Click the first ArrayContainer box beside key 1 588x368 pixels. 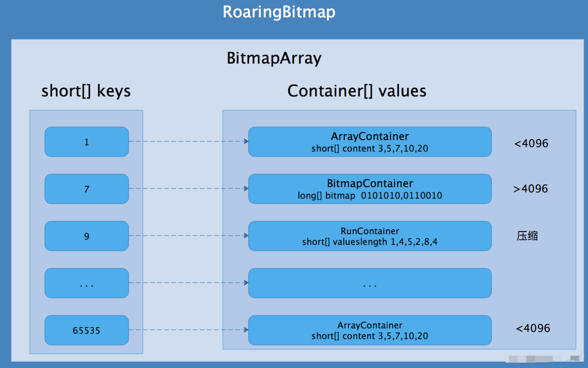370,142
